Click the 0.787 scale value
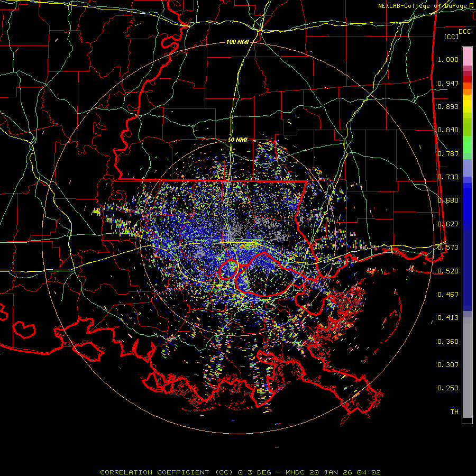Viewport: 476px width, 476px height. [448, 153]
